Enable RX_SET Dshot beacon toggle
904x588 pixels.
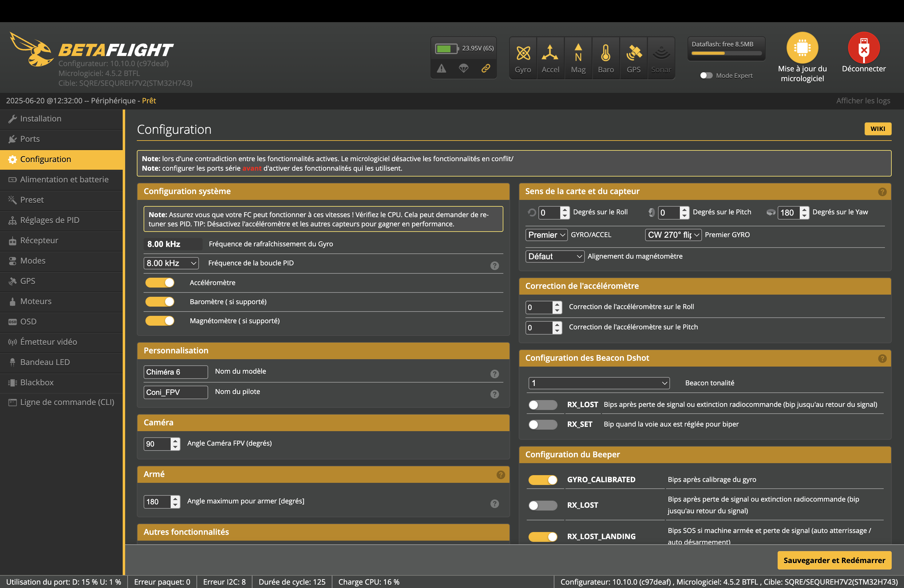tap(543, 424)
